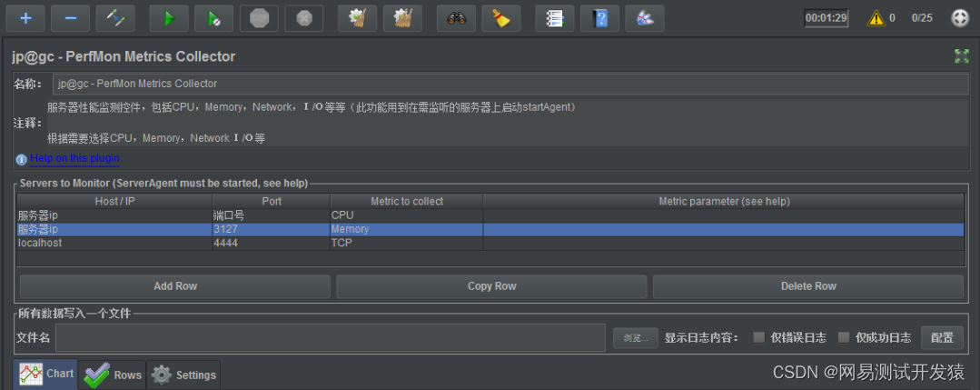The image size is (980, 390).
Task: Start test without pauses icon
Action: pos(213,18)
